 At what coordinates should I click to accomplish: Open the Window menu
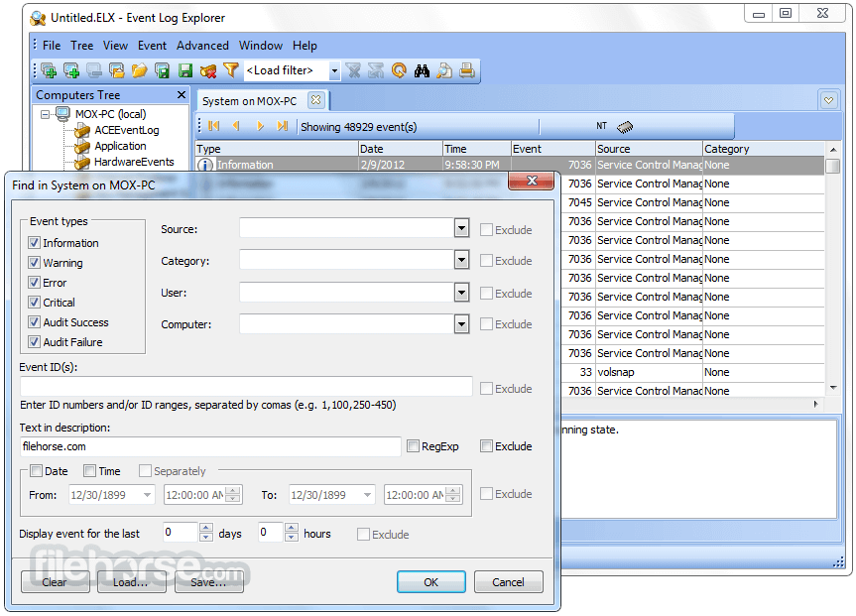[261, 46]
